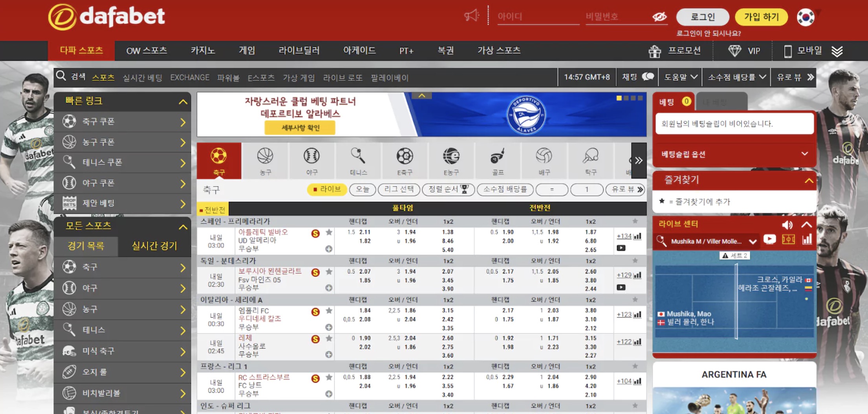
Task: Open the Korean flag language selector
Action: tap(806, 17)
